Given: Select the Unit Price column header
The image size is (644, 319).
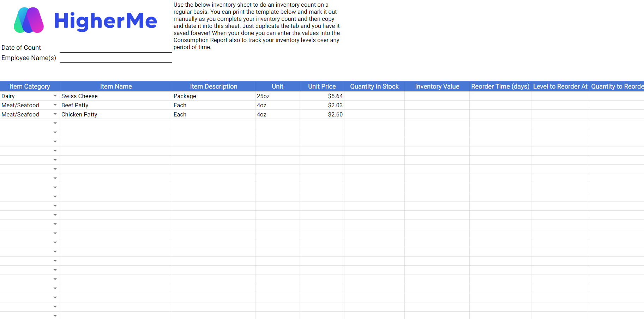Looking at the screenshot, I should 321,86.
